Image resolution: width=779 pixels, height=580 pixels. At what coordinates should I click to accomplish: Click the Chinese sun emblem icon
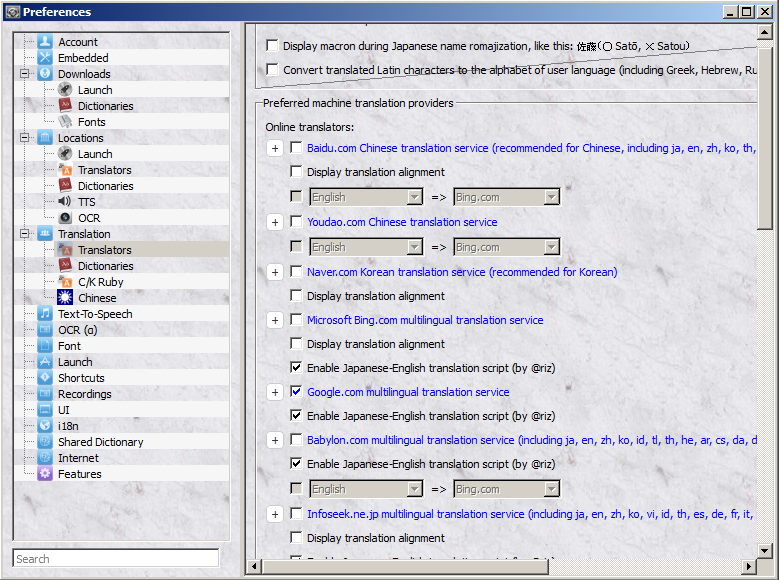coord(65,298)
